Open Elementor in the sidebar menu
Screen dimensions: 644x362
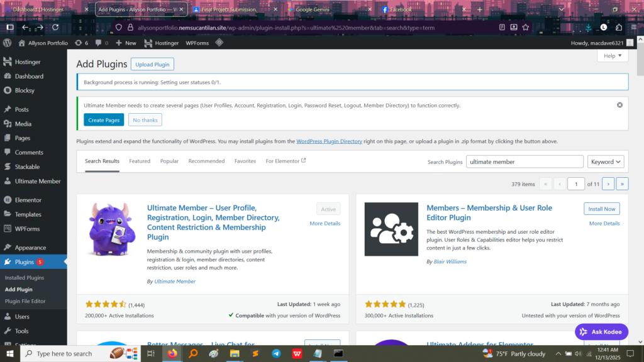click(28, 200)
